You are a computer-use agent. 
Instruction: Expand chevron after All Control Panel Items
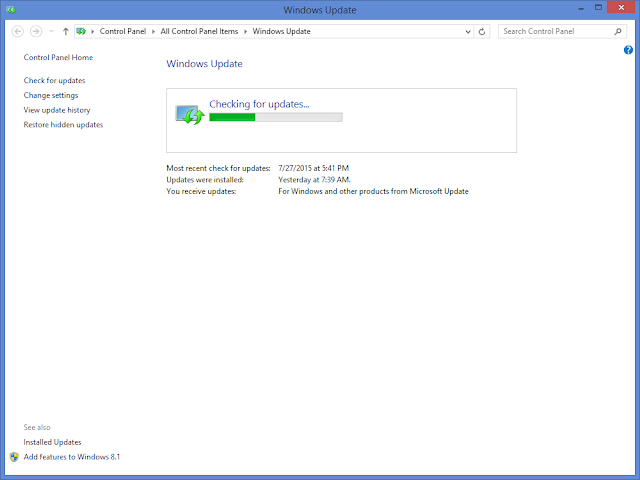pyautogui.click(x=246, y=31)
